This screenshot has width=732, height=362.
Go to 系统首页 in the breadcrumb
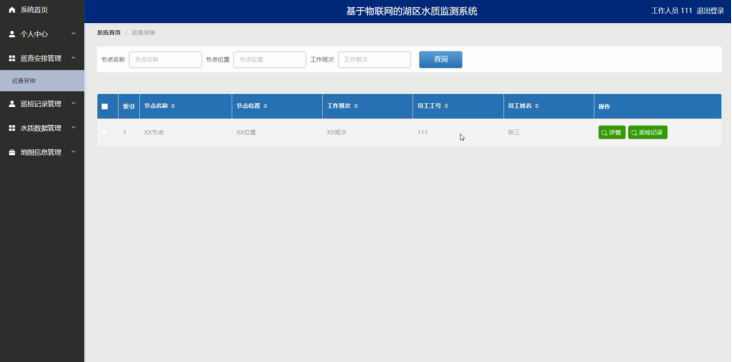point(109,33)
